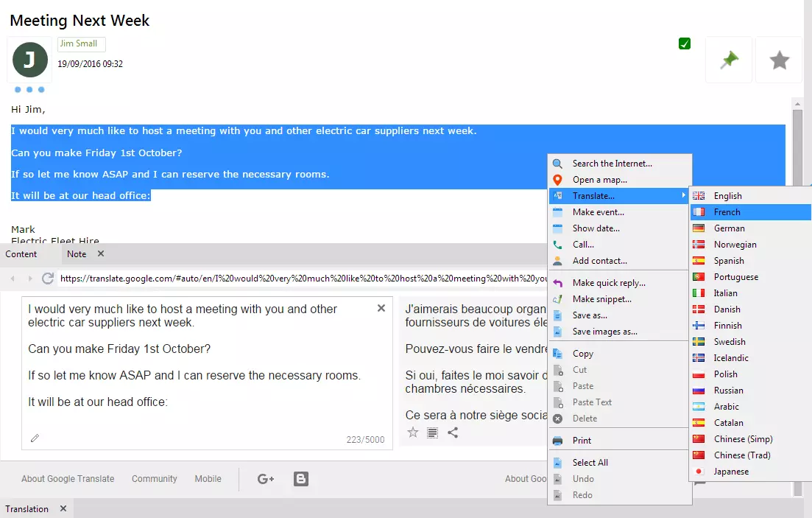Star the translation in Google Translate
The height and width of the screenshot is (518, 812).
tap(413, 433)
